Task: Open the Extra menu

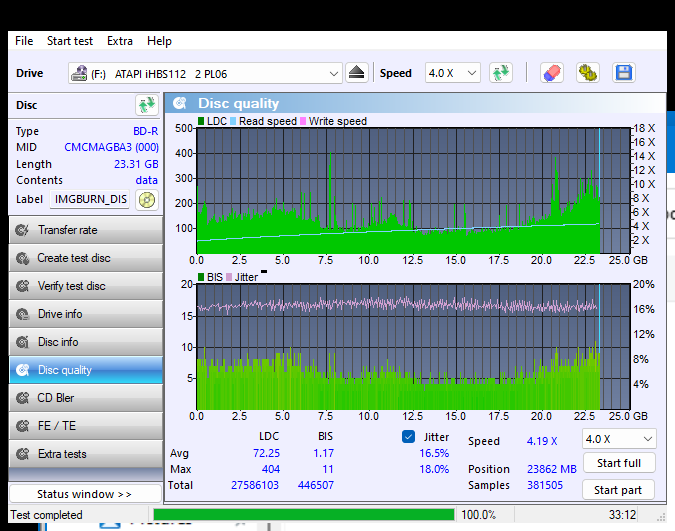Action: (120, 41)
